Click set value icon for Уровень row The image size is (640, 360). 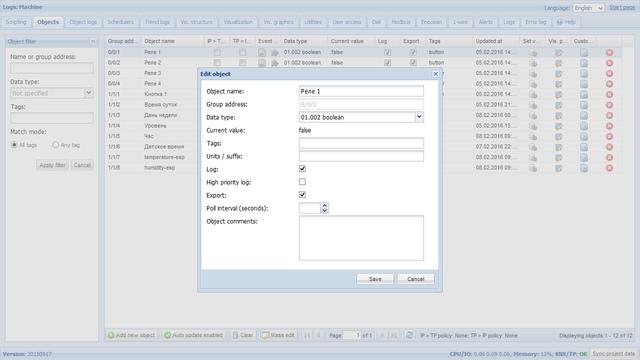click(x=533, y=126)
